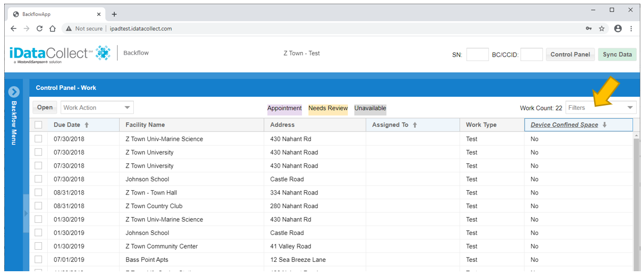Image resolution: width=644 pixels, height=277 pixels.
Task: Open the browser profile avatar icon
Action: point(618,28)
